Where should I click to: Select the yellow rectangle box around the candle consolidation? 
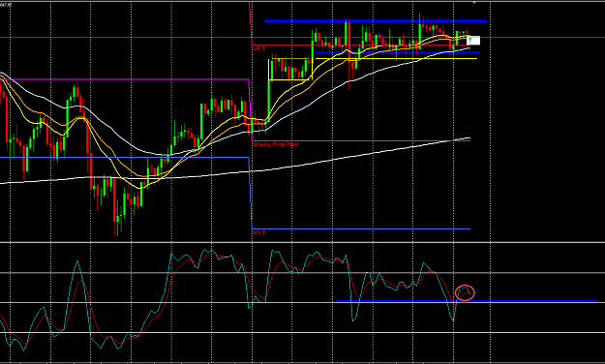tap(289, 70)
